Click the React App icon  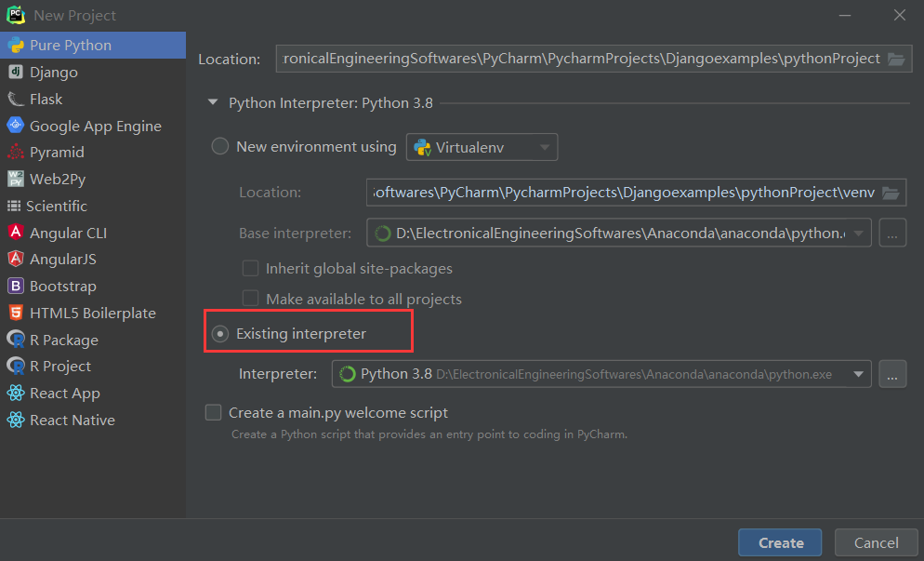click(15, 393)
